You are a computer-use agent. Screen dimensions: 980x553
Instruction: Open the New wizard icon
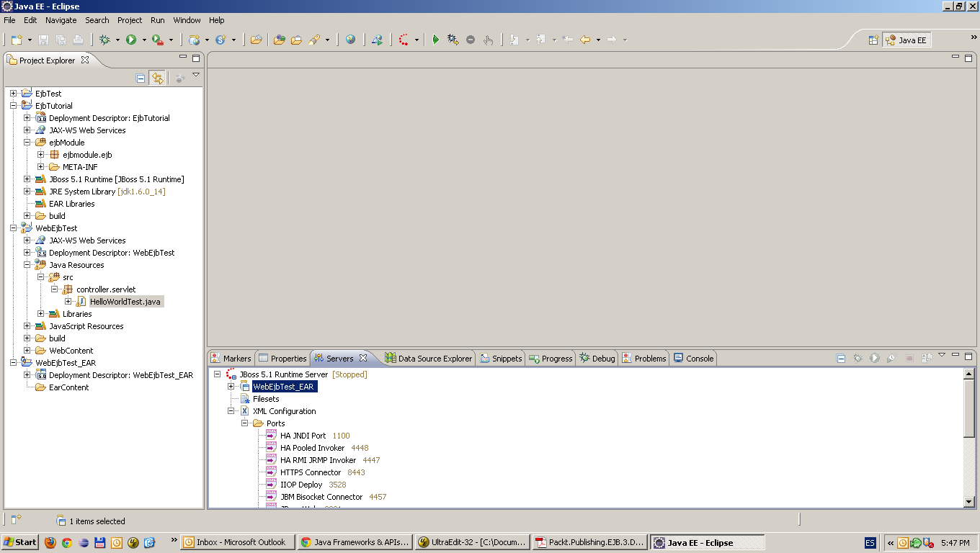(x=16, y=40)
